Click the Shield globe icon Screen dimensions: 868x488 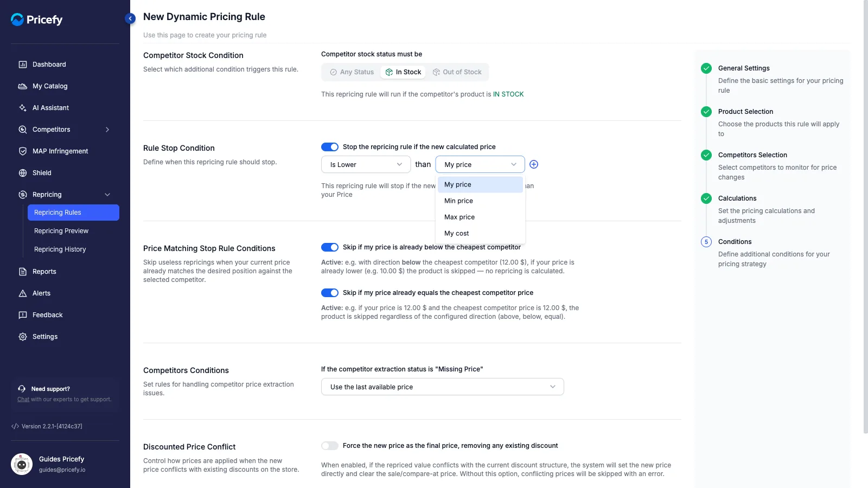pos(23,173)
